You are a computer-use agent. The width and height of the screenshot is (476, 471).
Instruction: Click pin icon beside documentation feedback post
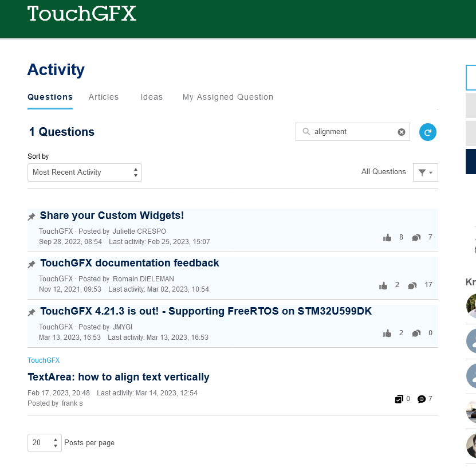32,264
